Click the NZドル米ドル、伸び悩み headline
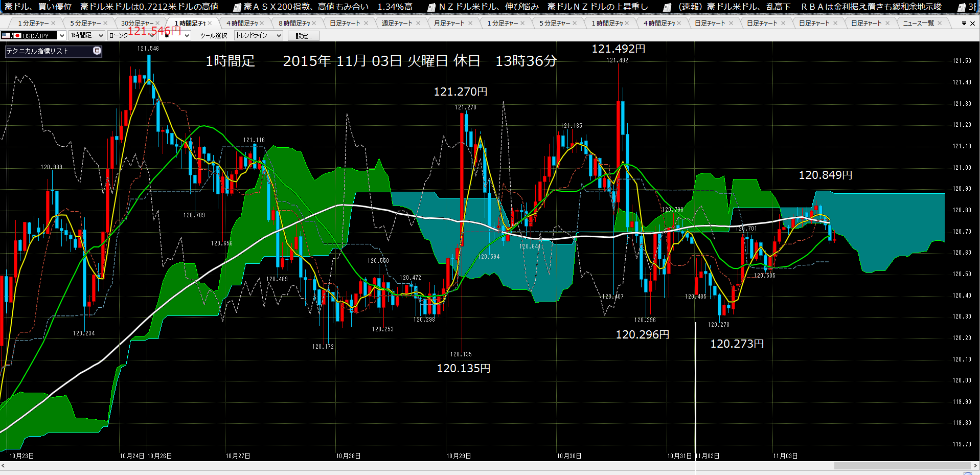Screen dimensions: 980x475 pyautogui.click(x=488, y=7)
